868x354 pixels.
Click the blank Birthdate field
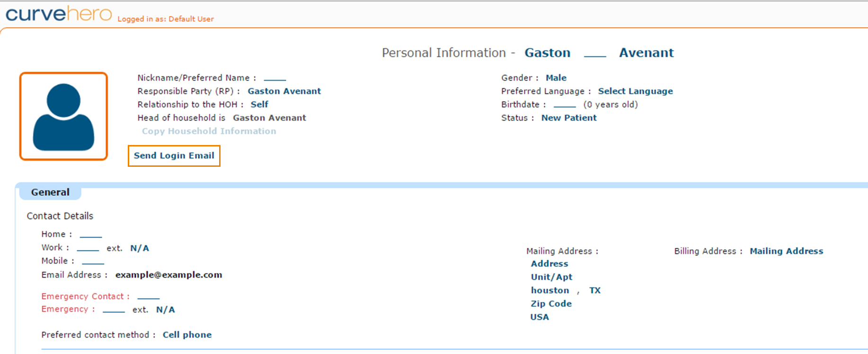pos(565,105)
